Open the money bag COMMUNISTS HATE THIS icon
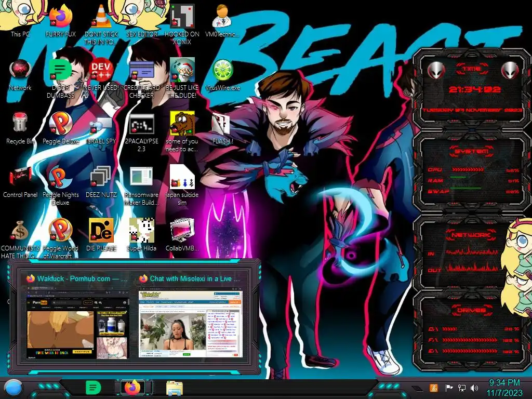 [x=20, y=239]
